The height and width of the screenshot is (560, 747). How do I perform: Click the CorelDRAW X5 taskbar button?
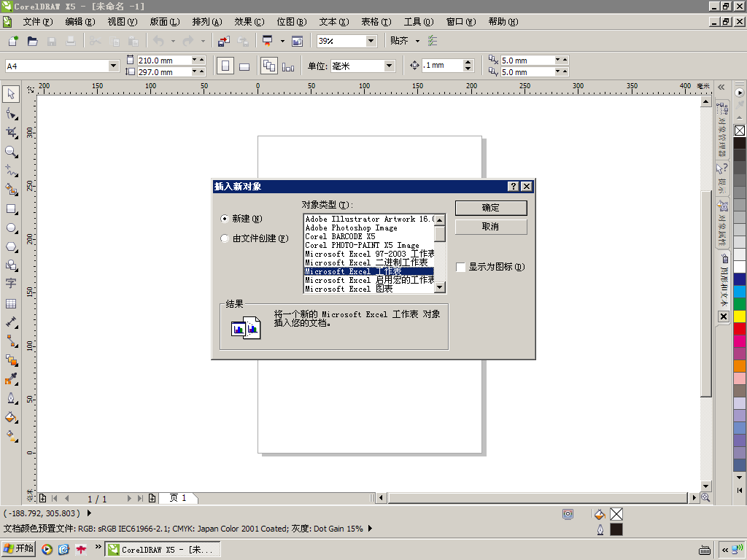pyautogui.click(x=163, y=550)
